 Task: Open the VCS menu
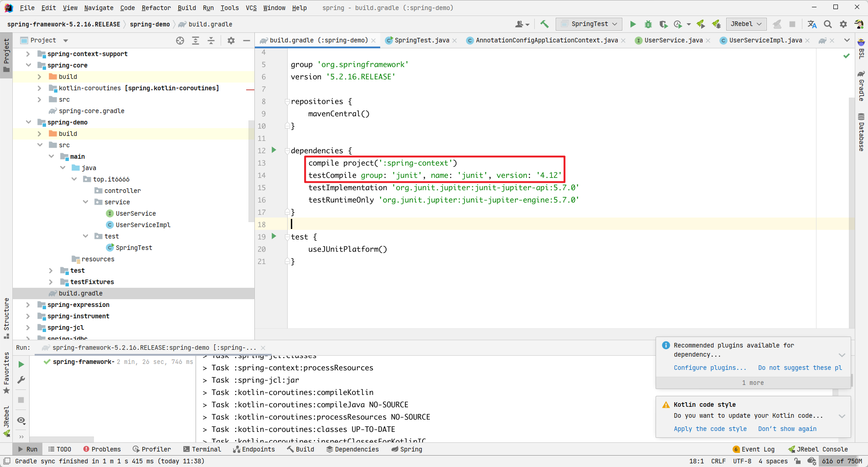point(251,8)
